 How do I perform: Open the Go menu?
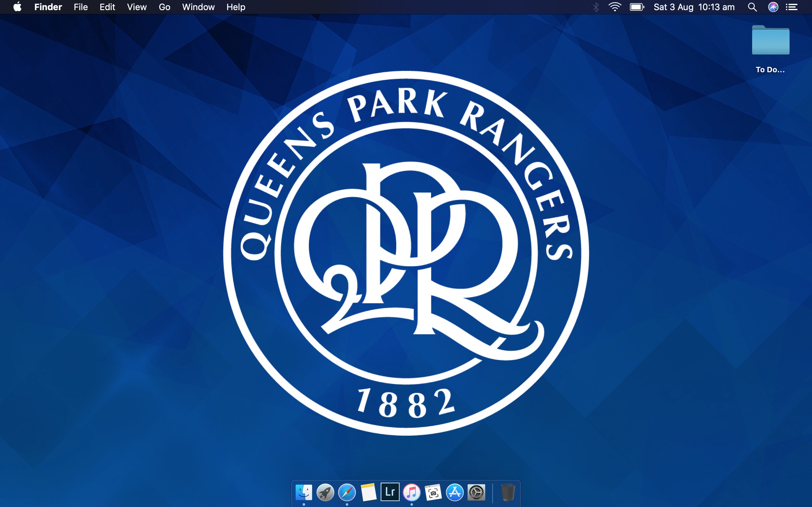(x=164, y=7)
